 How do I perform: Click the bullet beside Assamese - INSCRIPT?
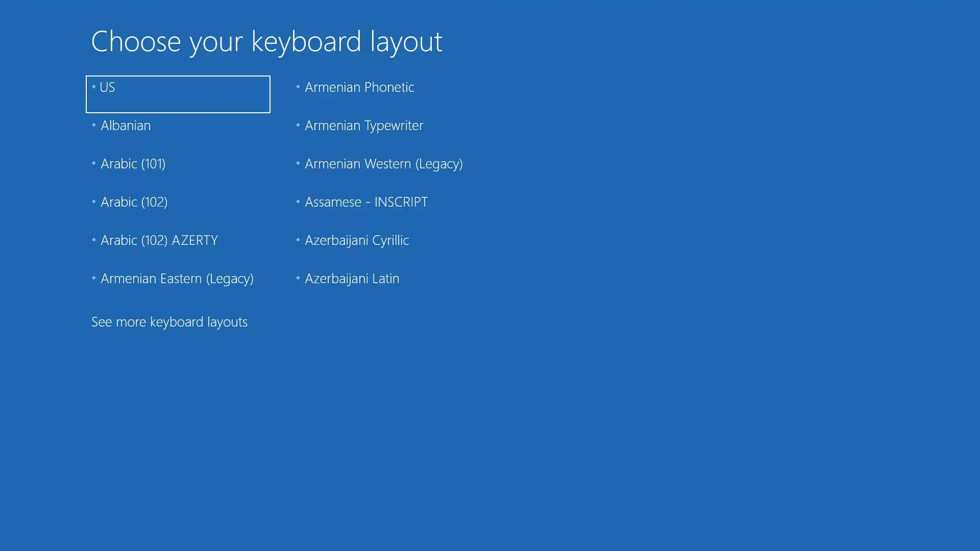(298, 202)
